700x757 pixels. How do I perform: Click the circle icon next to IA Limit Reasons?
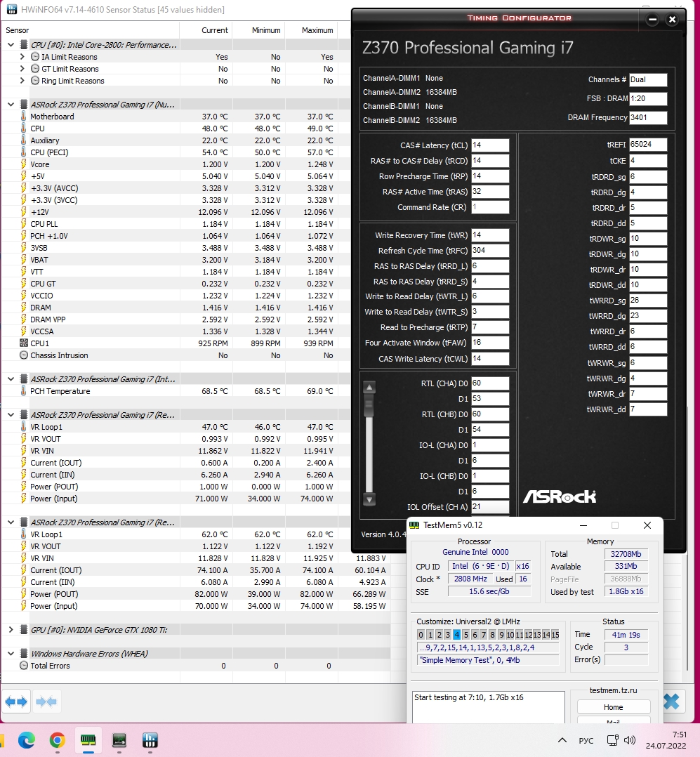pyautogui.click(x=35, y=56)
